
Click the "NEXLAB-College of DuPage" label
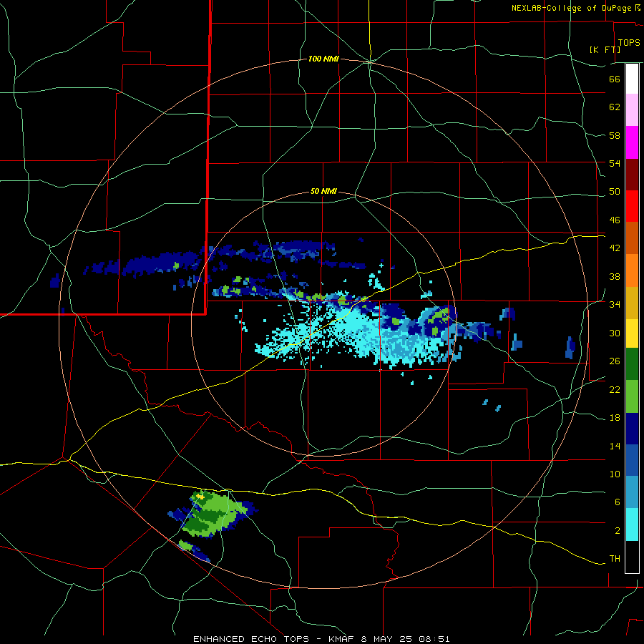point(572,8)
